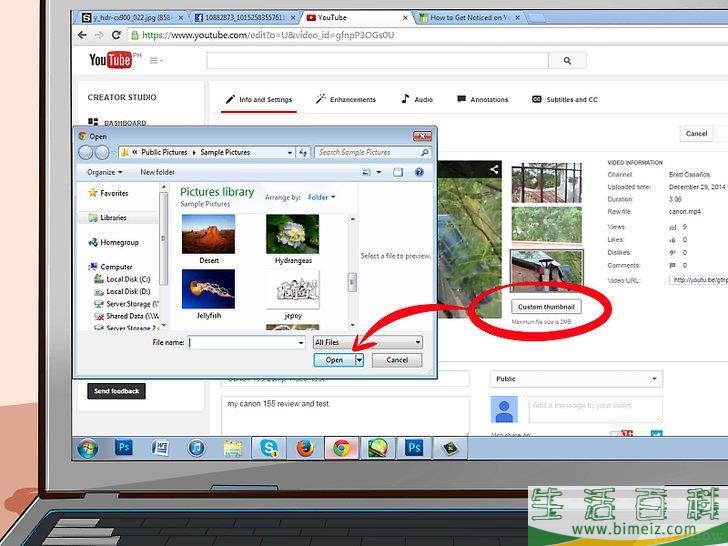Open iTunes from the taskbar
Viewport: 728px width, 546px height.
(x=196, y=448)
